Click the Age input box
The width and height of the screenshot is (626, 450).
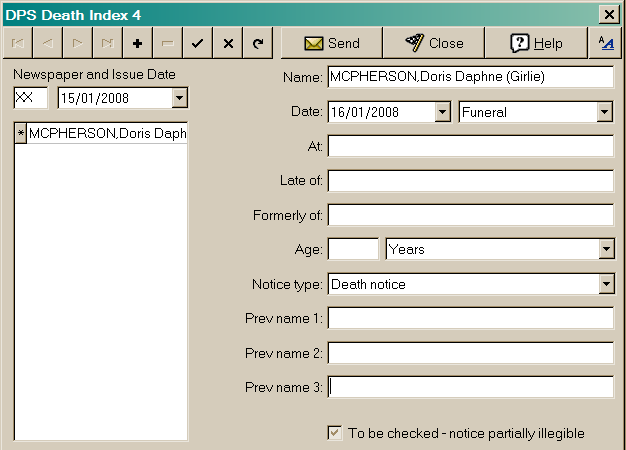click(353, 249)
